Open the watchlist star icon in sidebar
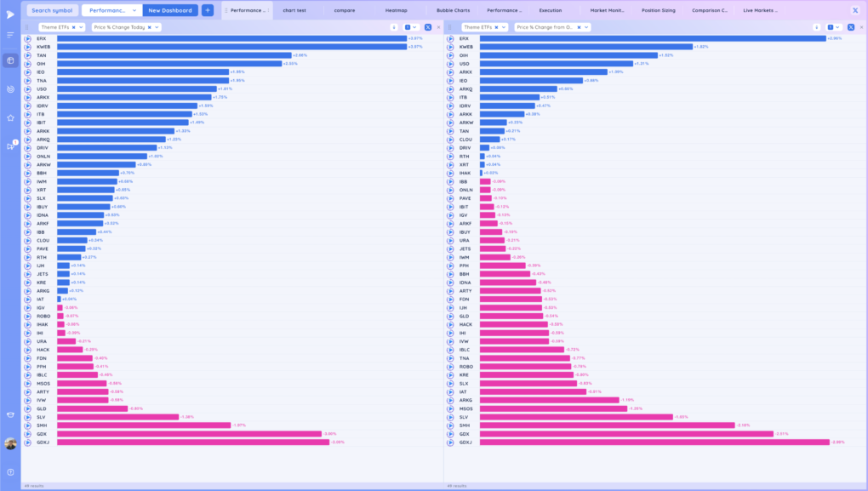 (10, 117)
